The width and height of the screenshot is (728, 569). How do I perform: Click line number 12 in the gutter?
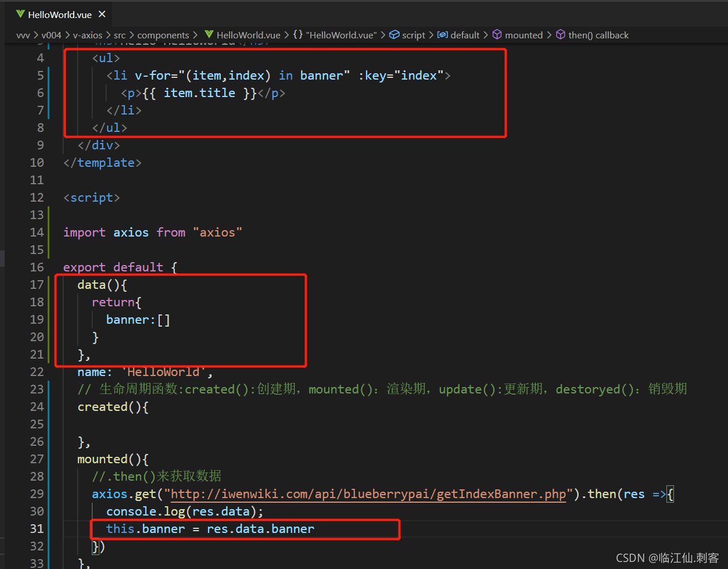point(37,197)
